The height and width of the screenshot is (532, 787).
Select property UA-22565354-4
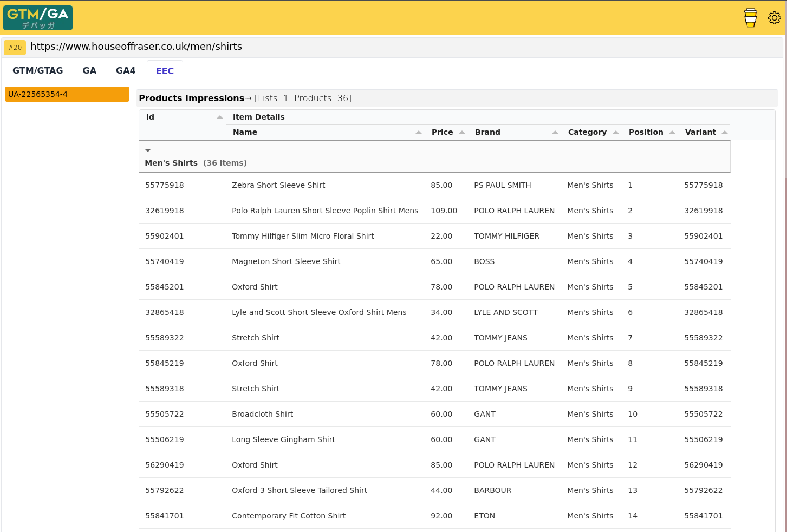pyautogui.click(x=67, y=94)
